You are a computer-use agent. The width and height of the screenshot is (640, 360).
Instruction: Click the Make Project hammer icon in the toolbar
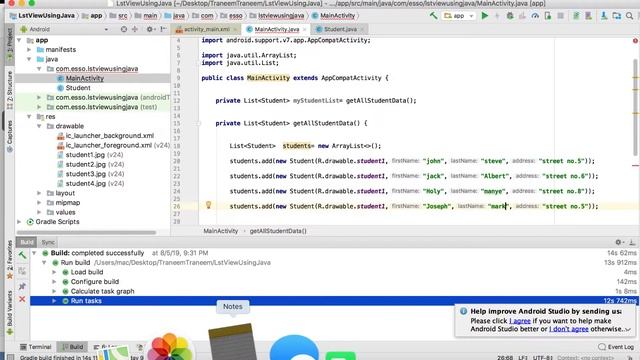433,16
